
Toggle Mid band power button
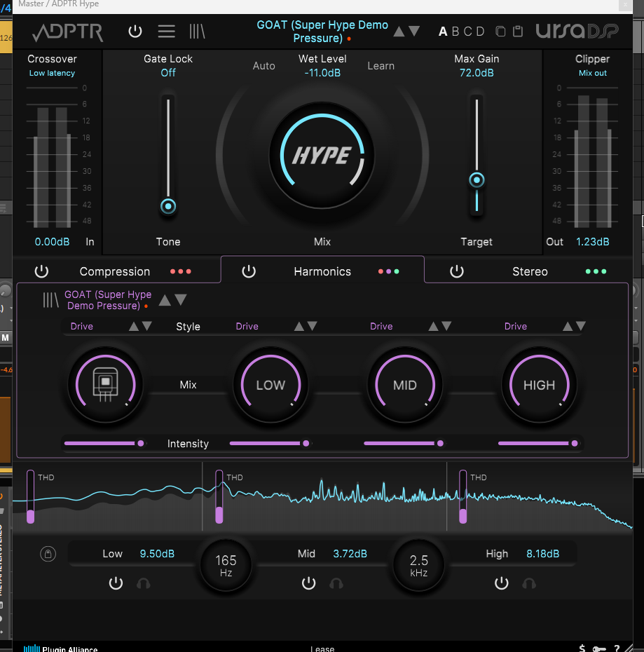click(x=308, y=583)
